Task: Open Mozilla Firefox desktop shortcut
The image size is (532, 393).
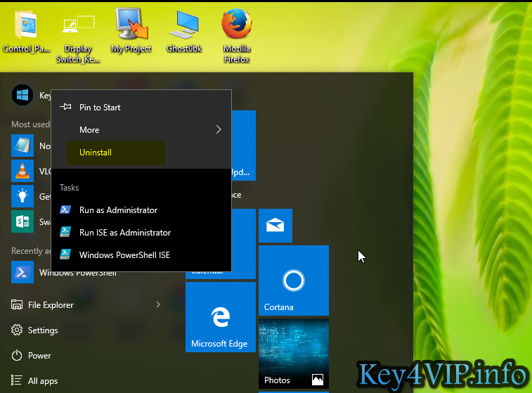Action: (x=237, y=36)
